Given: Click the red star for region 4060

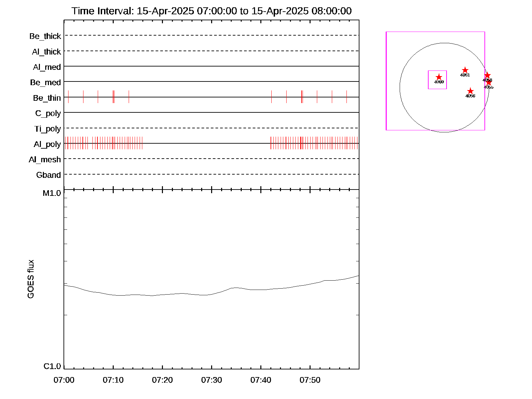Looking at the screenshot, I should pos(439,77).
